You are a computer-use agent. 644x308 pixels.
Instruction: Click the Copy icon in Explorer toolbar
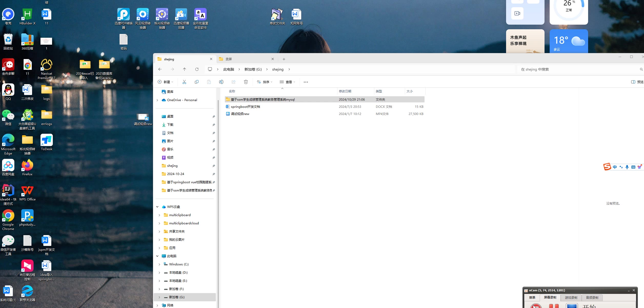click(197, 82)
